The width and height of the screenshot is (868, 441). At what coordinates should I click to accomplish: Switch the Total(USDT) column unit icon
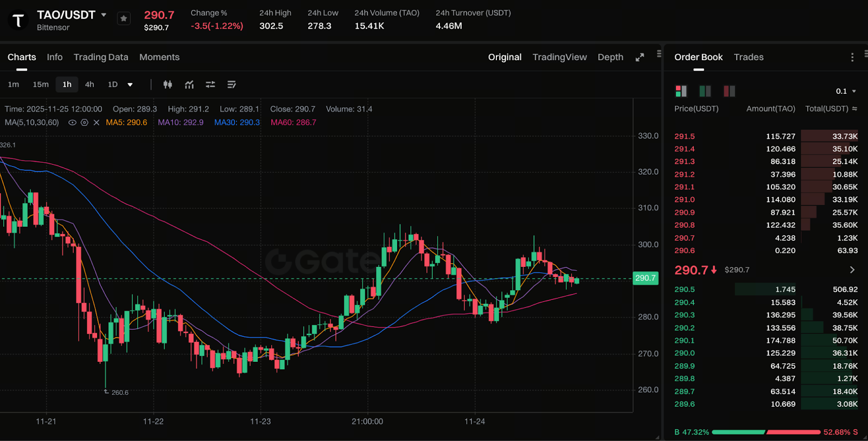click(854, 108)
